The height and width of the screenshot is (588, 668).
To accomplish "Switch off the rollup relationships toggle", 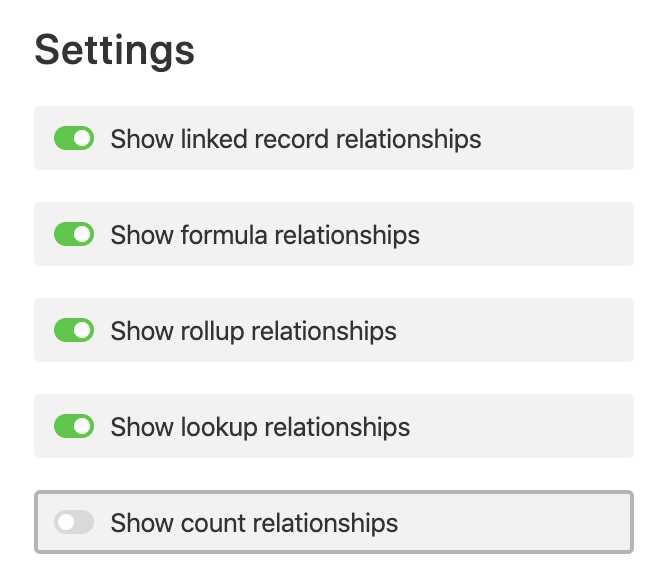I will click(x=74, y=330).
